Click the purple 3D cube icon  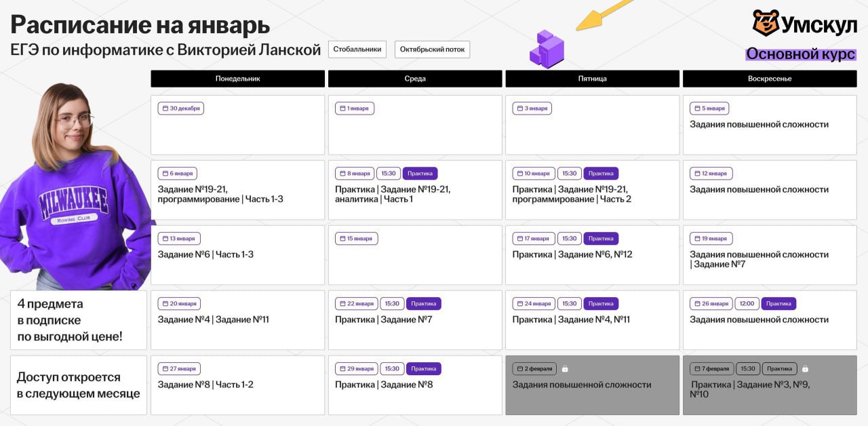coord(547,49)
